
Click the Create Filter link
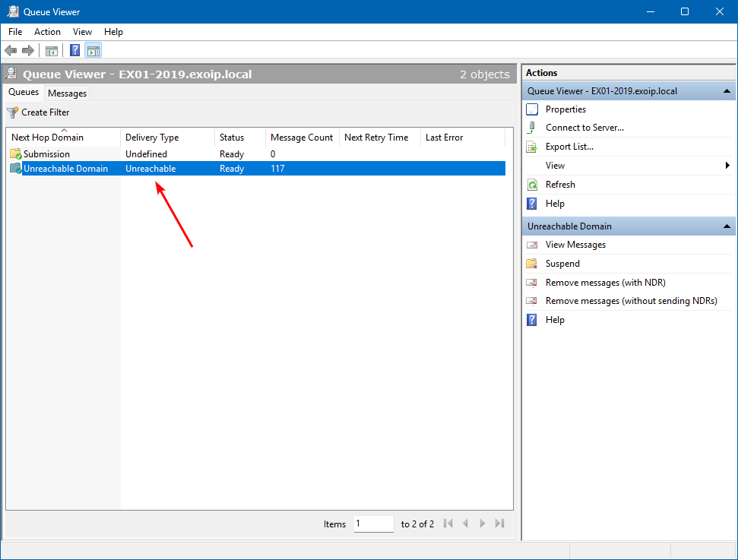point(45,112)
